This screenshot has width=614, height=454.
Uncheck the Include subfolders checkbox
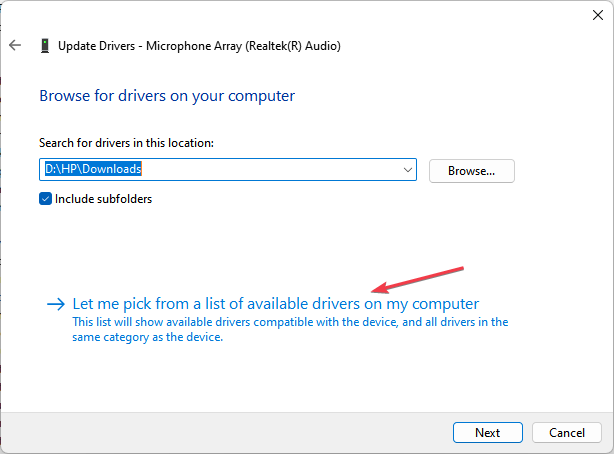tap(45, 199)
